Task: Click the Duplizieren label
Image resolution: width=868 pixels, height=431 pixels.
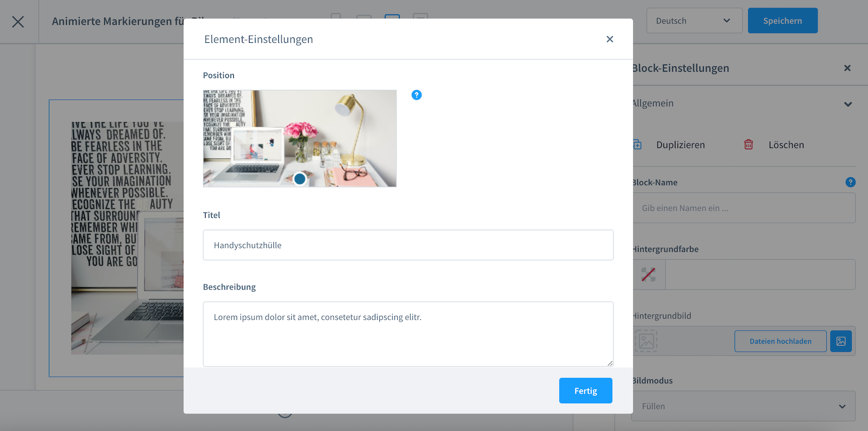Action: pos(680,145)
